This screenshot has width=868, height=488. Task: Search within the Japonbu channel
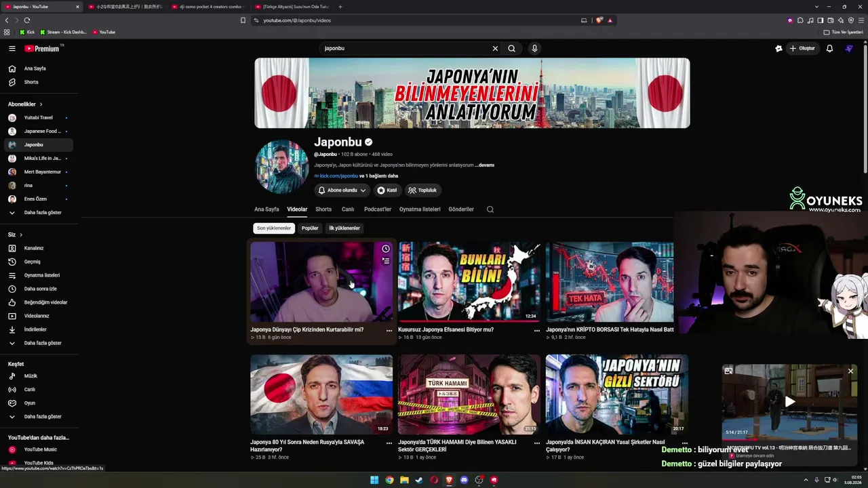[490, 209]
